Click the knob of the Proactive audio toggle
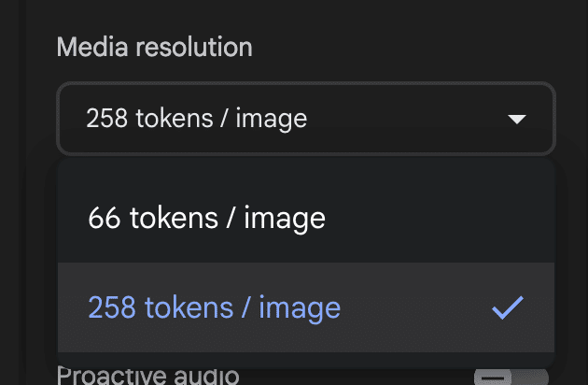Image resolution: width=588 pixels, height=385 pixels. click(495, 378)
